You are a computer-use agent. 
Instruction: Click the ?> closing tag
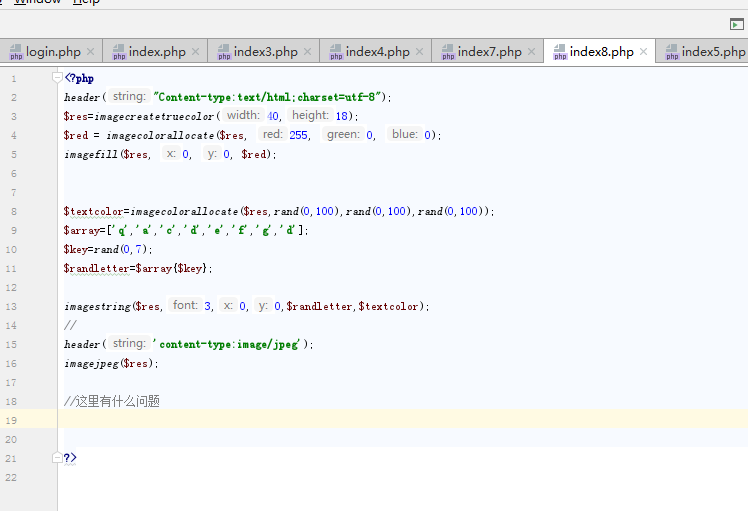pyautogui.click(x=70, y=458)
